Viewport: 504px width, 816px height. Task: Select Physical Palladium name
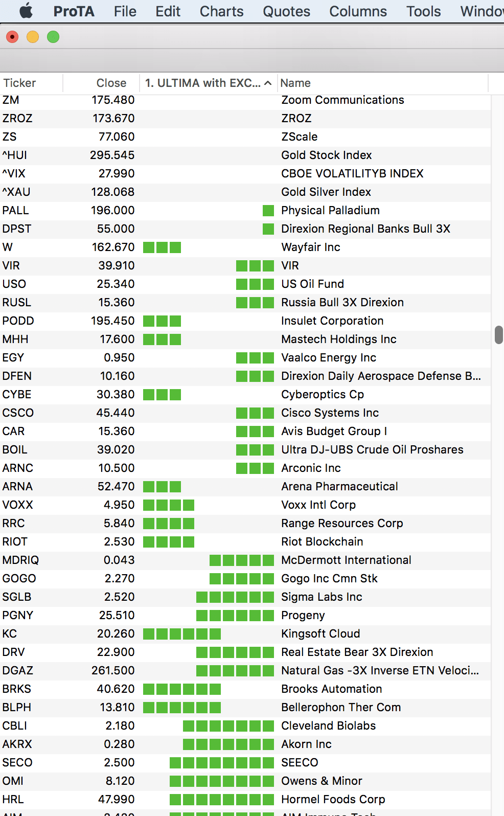[x=330, y=210]
